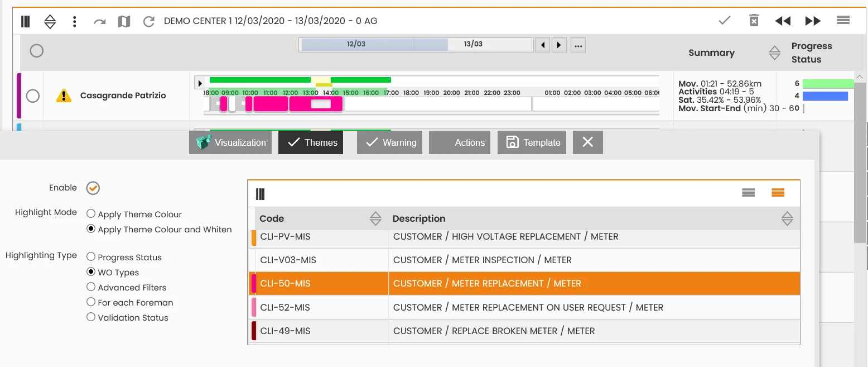Click the Summary column header

[711, 53]
